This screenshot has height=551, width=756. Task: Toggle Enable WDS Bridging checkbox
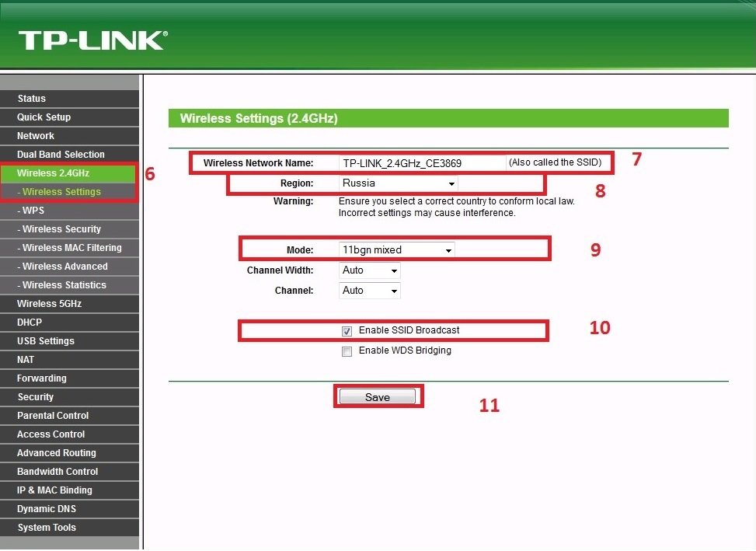(x=347, y=351)
